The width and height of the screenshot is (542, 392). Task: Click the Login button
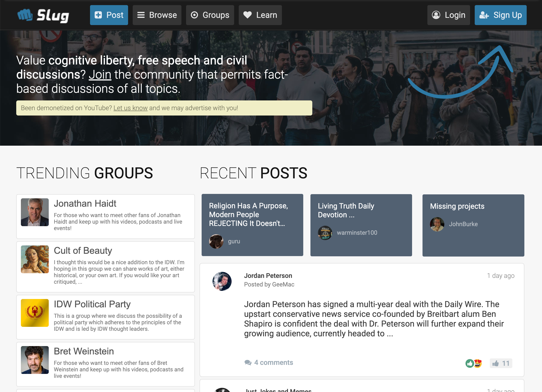pyautogui.click(x=448, y=15)
